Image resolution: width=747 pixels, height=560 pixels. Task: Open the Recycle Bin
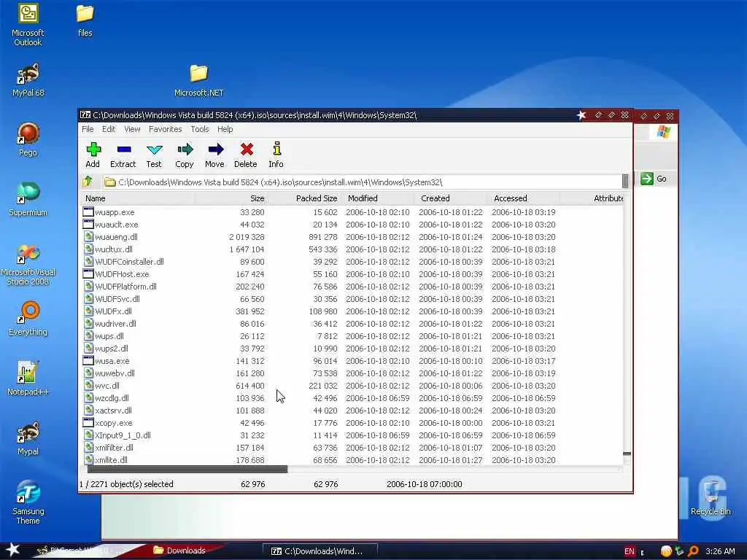tap(711, 499)
